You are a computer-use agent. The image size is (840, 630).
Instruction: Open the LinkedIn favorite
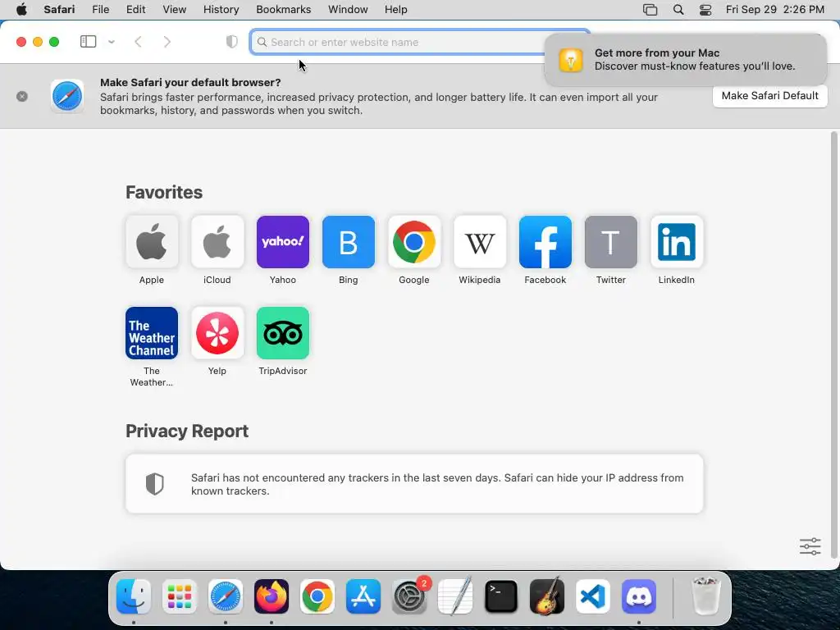point(677,242)
